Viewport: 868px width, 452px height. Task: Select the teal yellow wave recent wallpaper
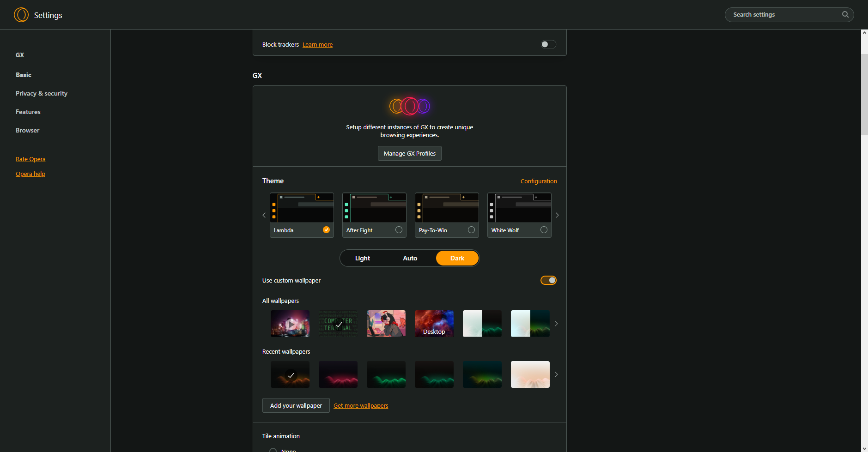(x=482, y=374)
